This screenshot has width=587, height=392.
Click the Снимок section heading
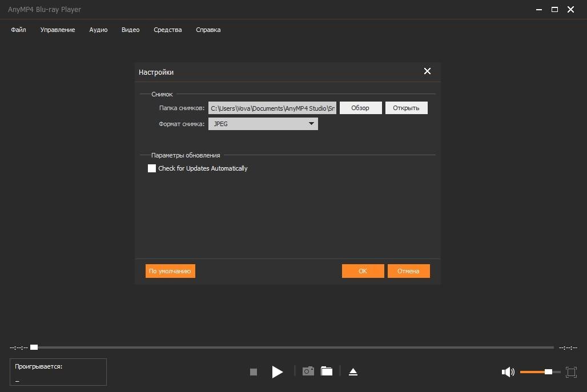click(162, 94)
